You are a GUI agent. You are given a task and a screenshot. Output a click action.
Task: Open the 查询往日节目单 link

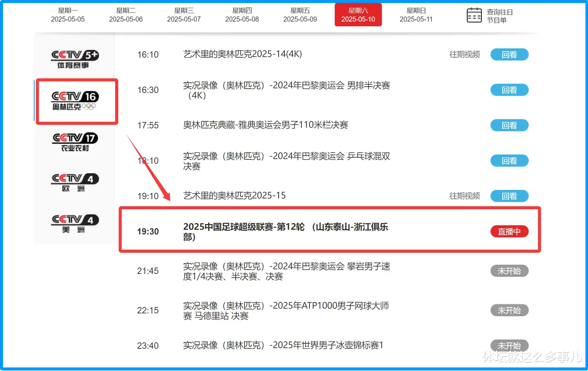coord(500,16)
